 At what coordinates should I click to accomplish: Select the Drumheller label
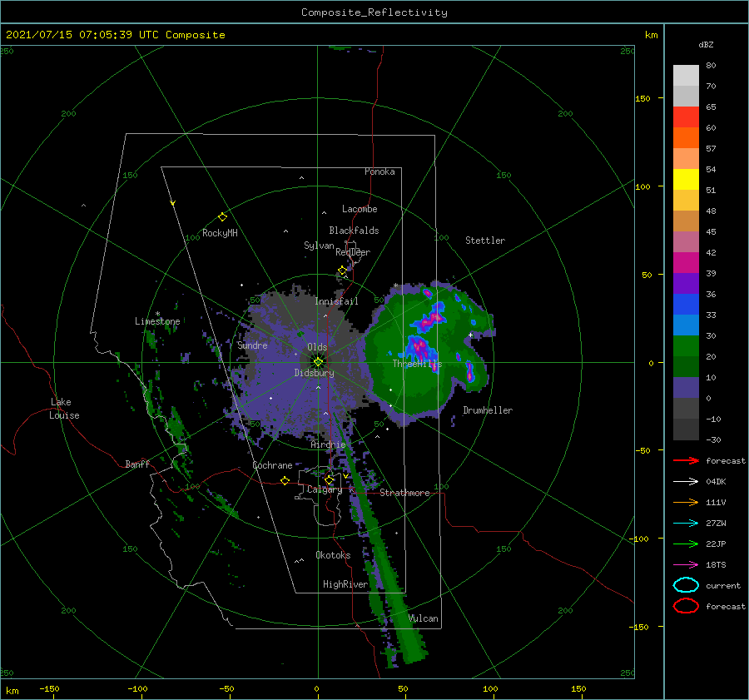(488, 410)
